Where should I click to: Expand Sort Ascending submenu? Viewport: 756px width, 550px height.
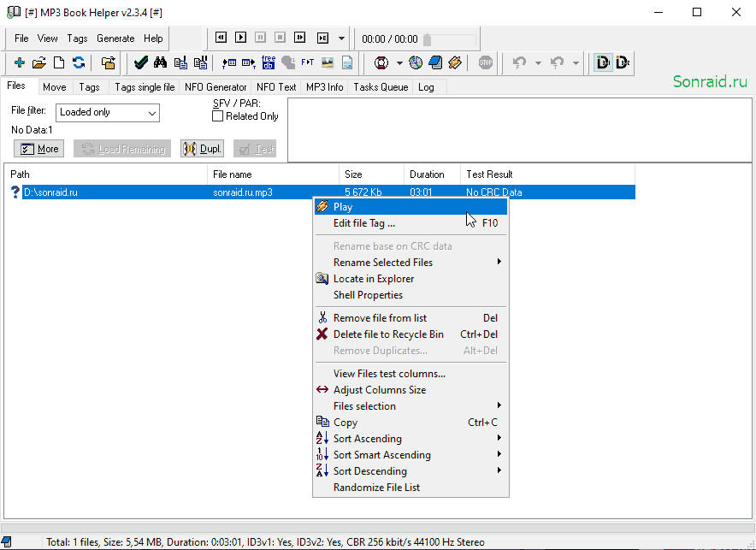coord(410,439)
